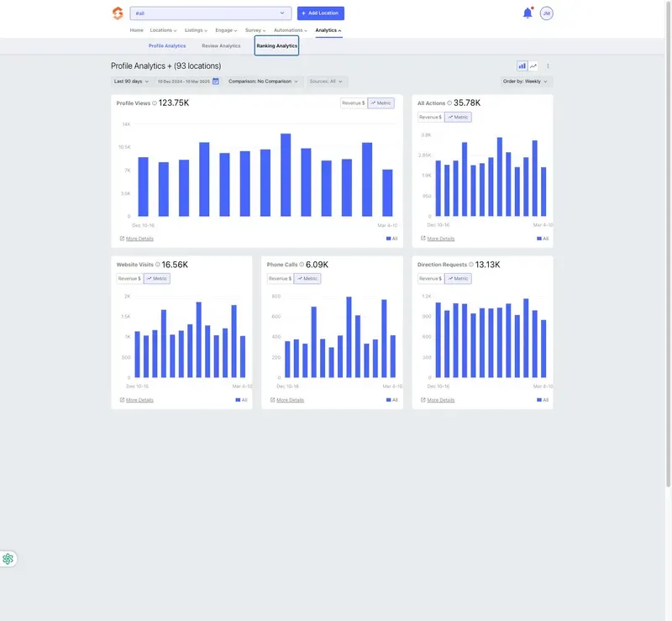Open the date range calendar icon
672x621 pixels.
216,81
